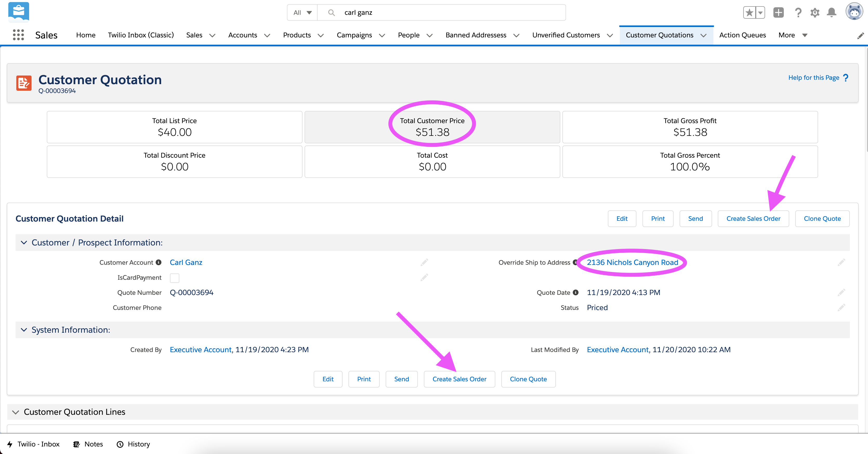Expand the Campaigns tab dropdown chevron
Image resolution: width=868 pixels, height=454 pixels.
click(382, 35)
